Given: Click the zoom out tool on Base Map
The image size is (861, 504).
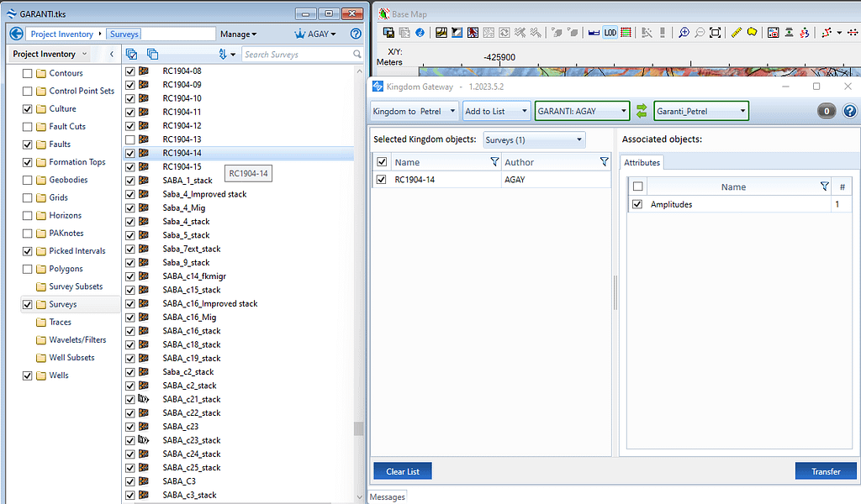Looking at the screenshot, I should pos(700,33).
